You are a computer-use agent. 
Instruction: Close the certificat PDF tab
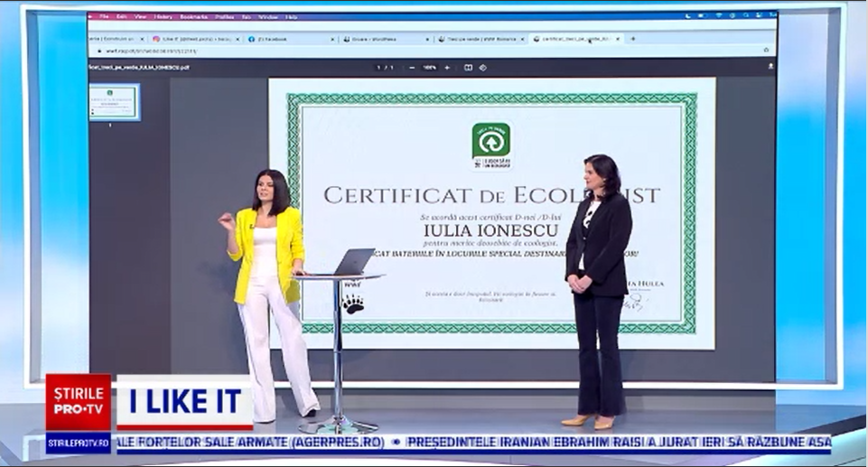click(618, 39)
